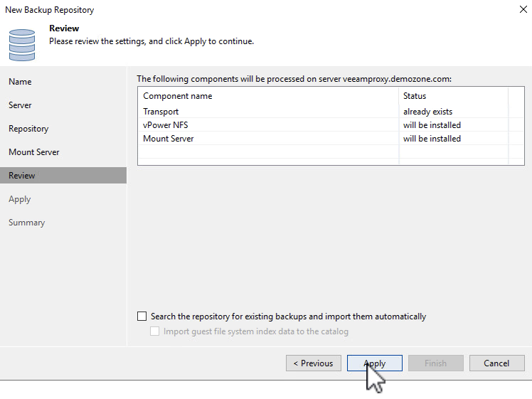This screenshot has width=532, height=399.
Task: Click the Status column header
Action: 415,96
